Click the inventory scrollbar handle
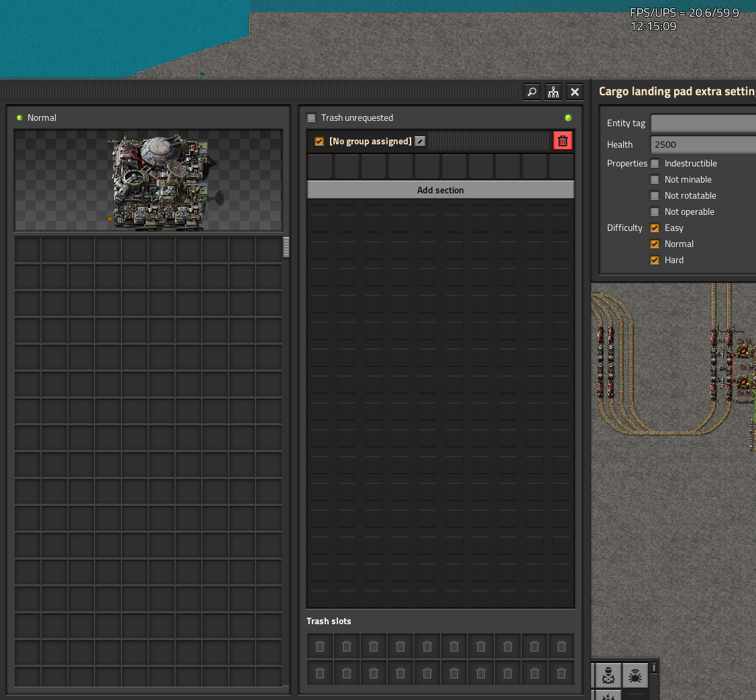756x700 pixels. pos(286,247)
